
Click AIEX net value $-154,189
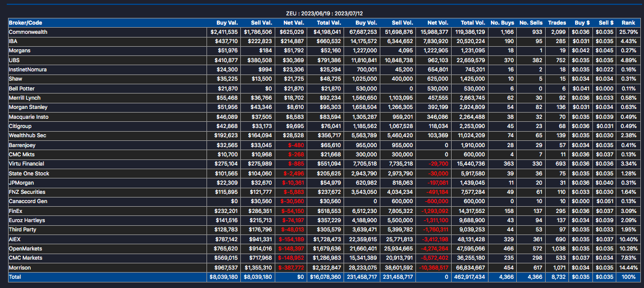tap(291, 239)
